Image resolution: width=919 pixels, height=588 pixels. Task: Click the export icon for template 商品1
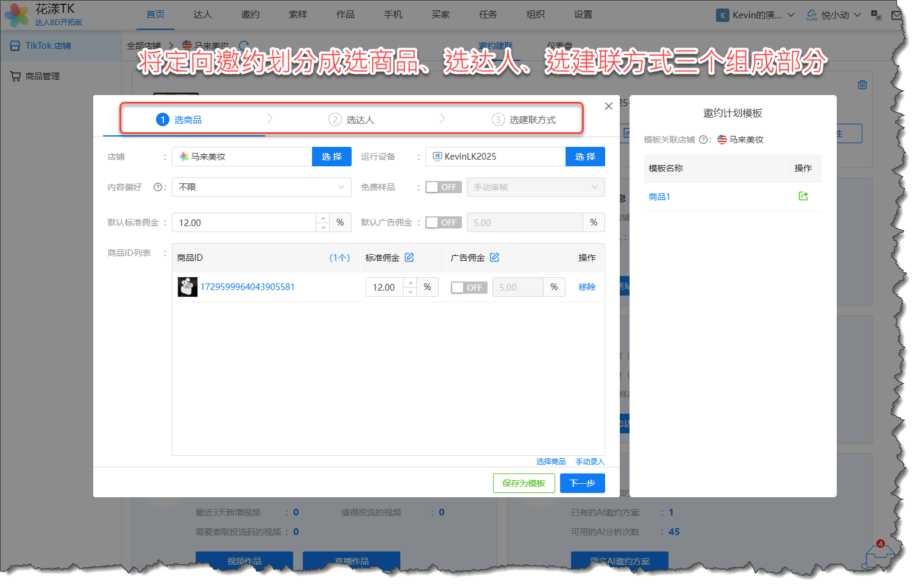point(803,196)
